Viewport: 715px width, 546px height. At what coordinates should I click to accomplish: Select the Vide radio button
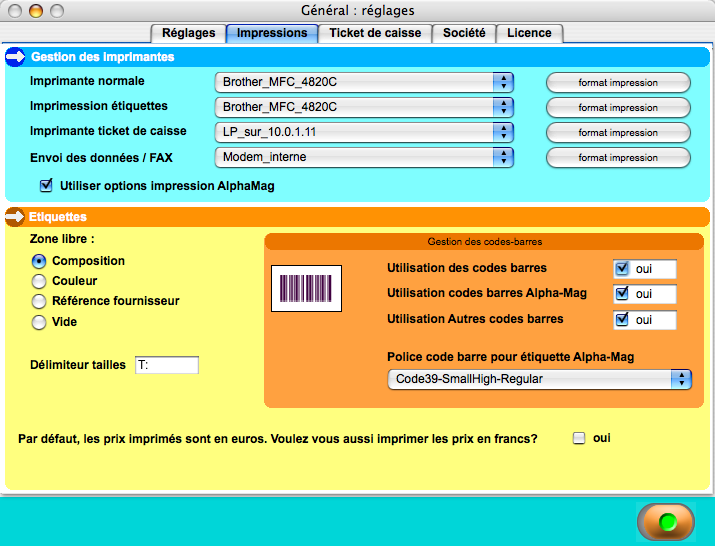[39, 322]
